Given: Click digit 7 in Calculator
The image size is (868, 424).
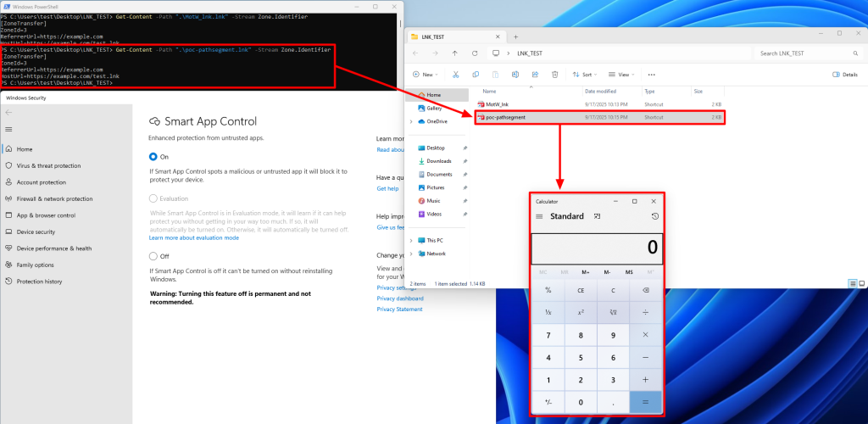Looking at the screenshot, I should [548, 335].
